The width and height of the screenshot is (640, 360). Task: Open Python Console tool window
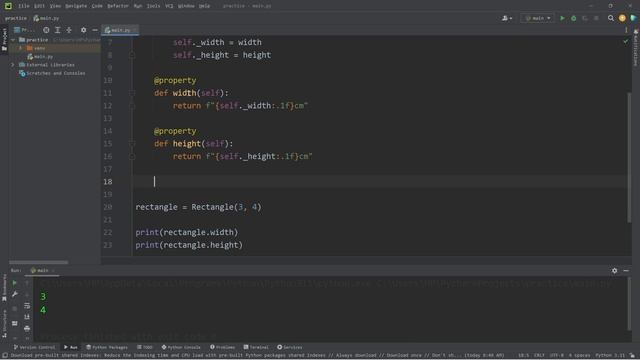click(181, 347)
